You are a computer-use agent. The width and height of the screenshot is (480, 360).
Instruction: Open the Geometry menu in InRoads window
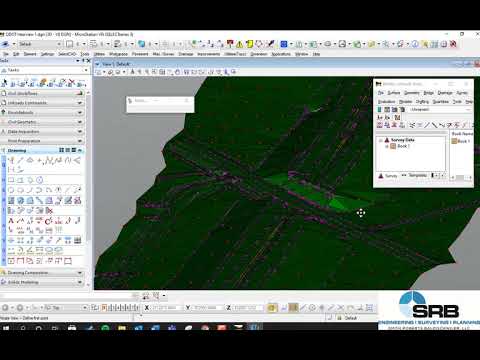[412, 93]
